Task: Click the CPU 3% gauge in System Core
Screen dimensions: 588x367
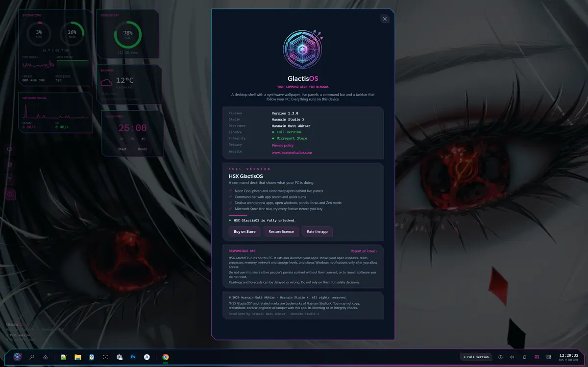Action: (39, 33)
